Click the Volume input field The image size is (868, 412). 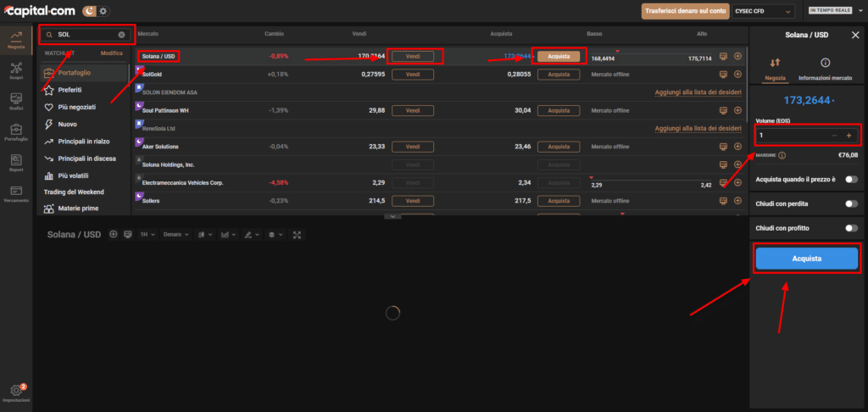point(807,135)
